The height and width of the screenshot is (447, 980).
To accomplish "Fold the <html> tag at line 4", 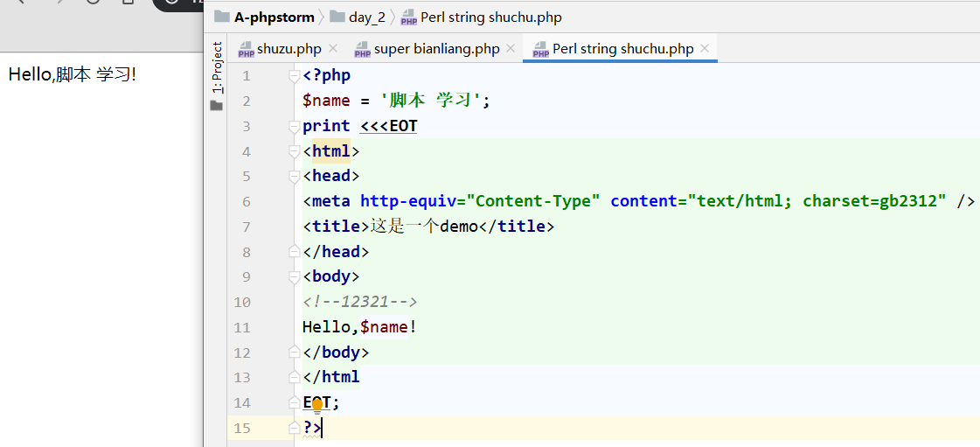I will click(295, 152).
